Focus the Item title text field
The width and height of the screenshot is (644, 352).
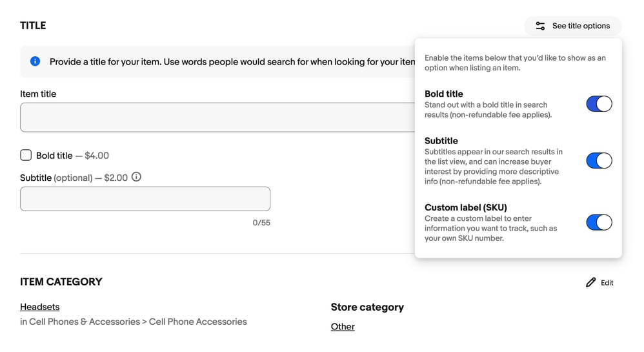(x=217, y=118)
